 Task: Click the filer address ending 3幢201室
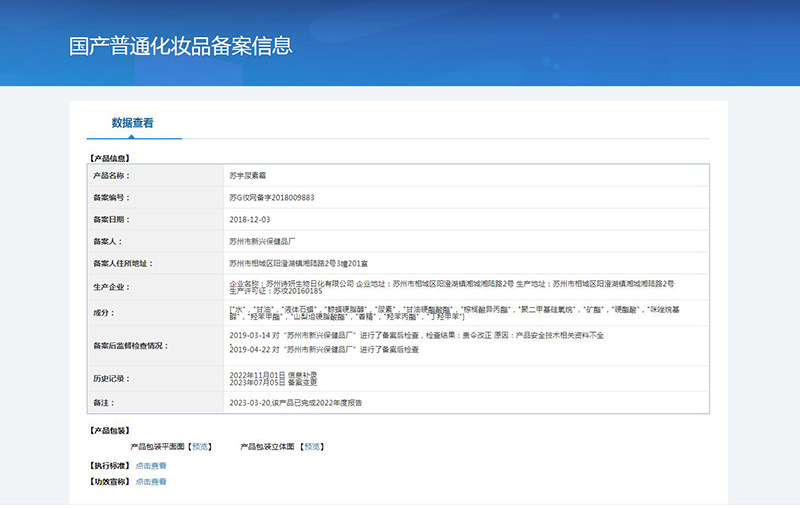click(x=298, y=264)
